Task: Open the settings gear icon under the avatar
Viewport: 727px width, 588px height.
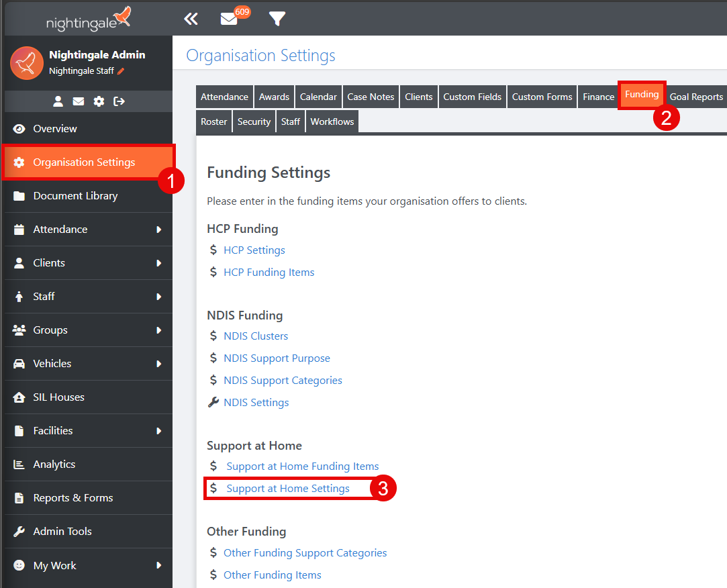Action: 99,101
